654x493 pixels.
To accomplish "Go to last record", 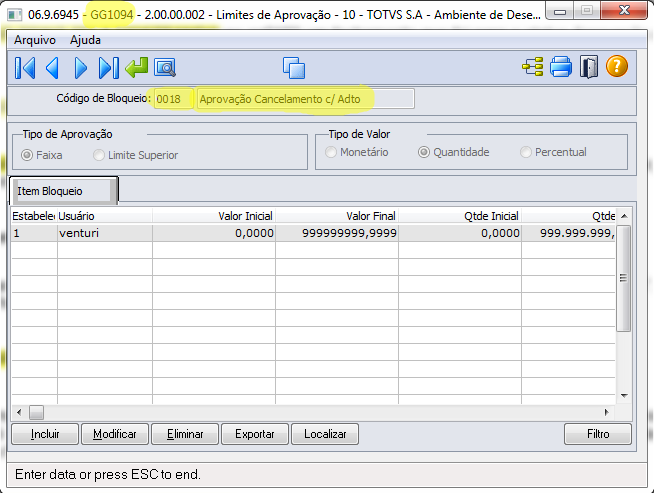I will click(x=109, y=68).
